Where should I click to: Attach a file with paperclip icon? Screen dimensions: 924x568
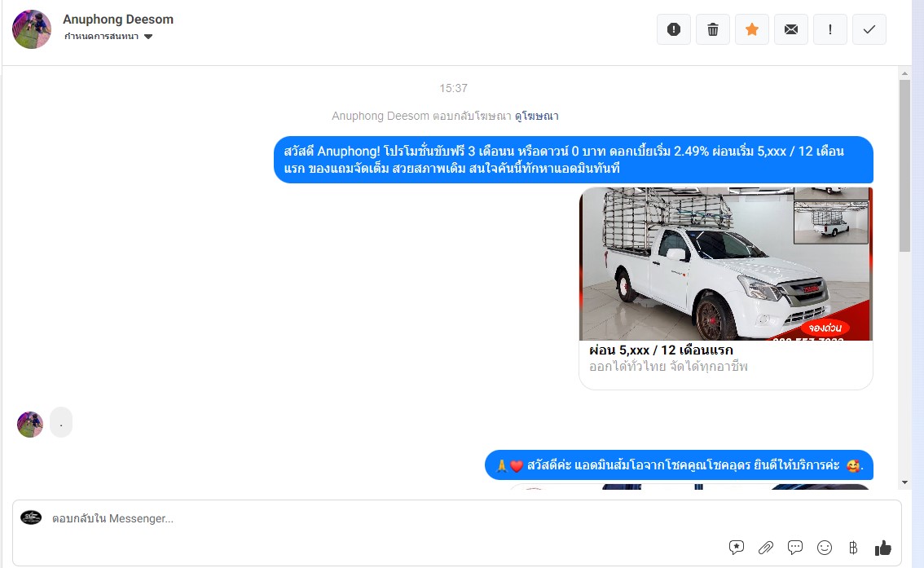[x=765, y=548]
